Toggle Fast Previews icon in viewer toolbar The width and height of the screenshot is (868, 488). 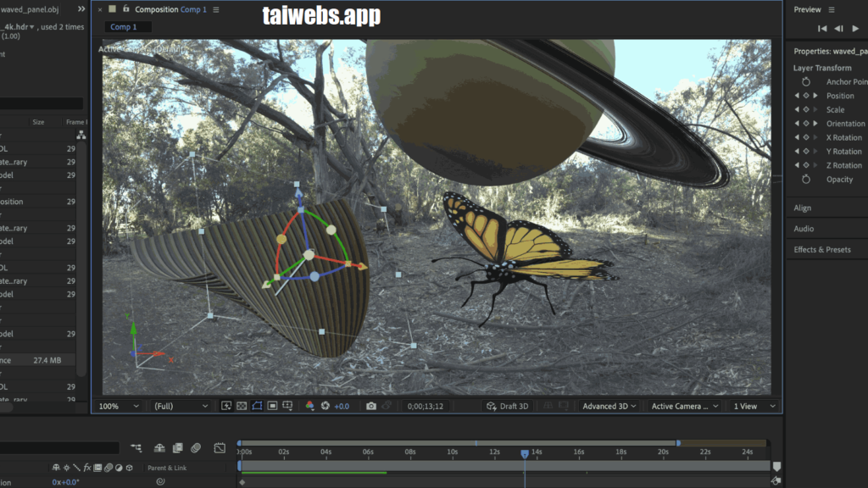pos(225,406)
